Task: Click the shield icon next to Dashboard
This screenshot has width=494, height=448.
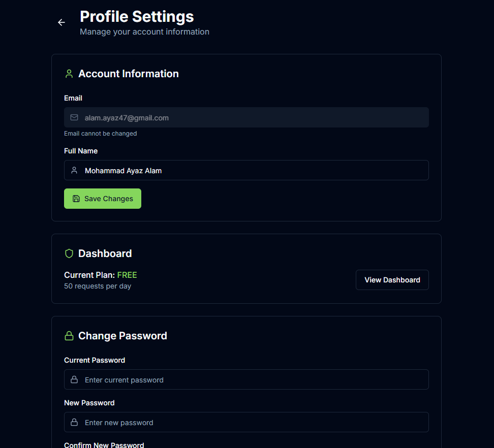Action: pyautogui.click(x=69, y=253)
